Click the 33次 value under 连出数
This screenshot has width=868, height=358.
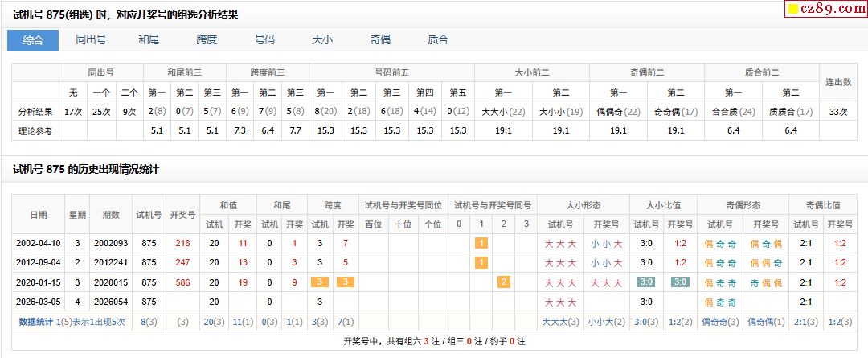[x=838, y=111]
